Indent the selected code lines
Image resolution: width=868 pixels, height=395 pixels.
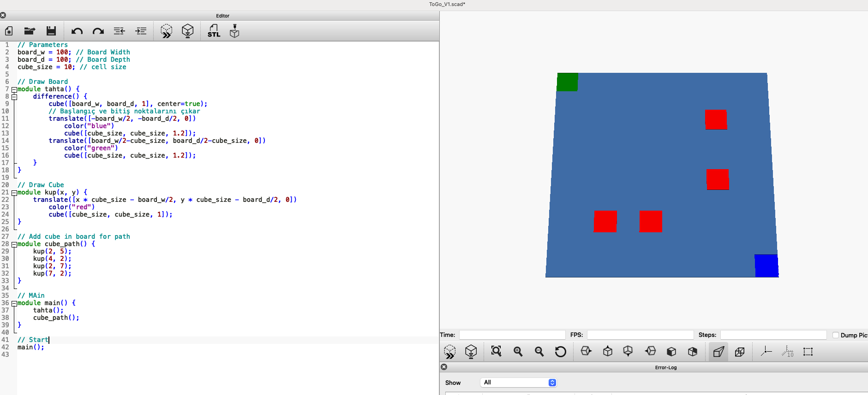coord(141,31)
